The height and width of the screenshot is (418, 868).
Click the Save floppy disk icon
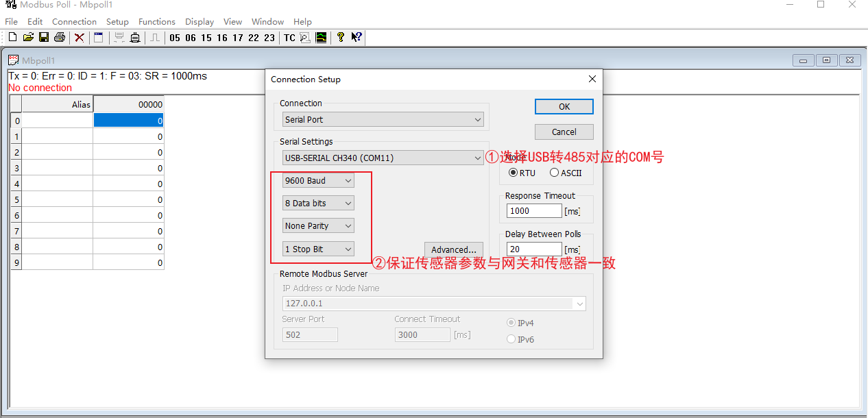(44, 38)
